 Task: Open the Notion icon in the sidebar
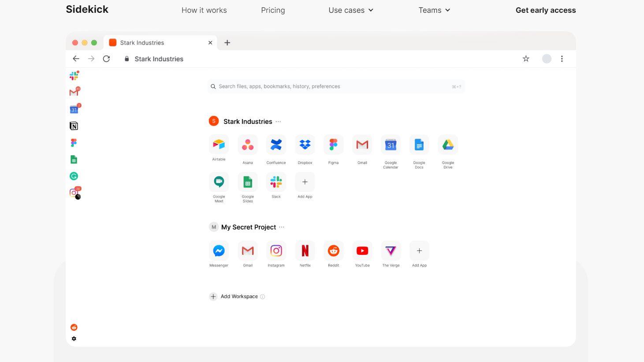(74, 126)
